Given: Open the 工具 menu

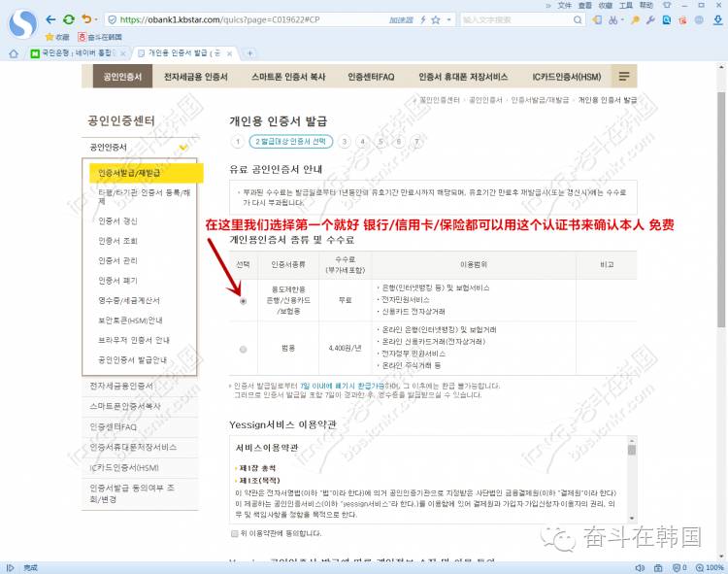Looking at the screenshot, I should pos(626,5).
